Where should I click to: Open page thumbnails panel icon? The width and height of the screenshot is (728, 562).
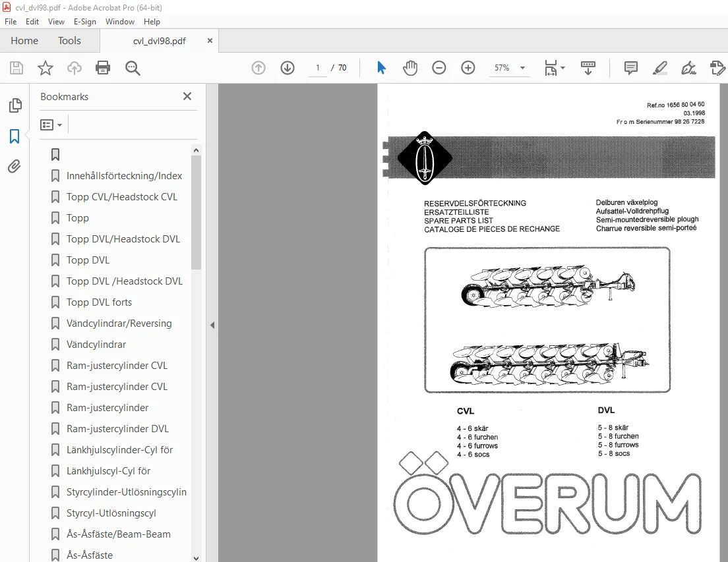click(x=15, y=105)
